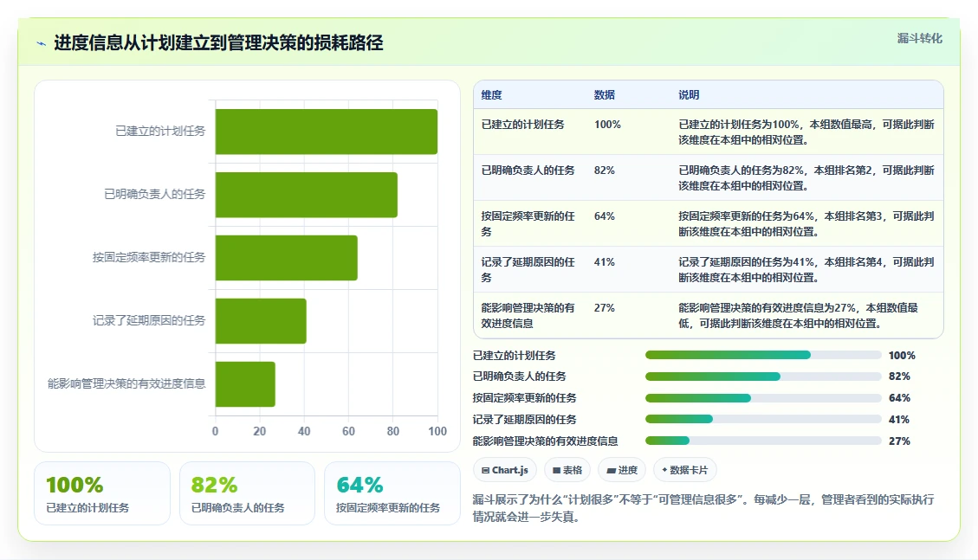Click the 41% figure right of progress bars
This screenshot has height=560, width=978.
pos(899,419)
